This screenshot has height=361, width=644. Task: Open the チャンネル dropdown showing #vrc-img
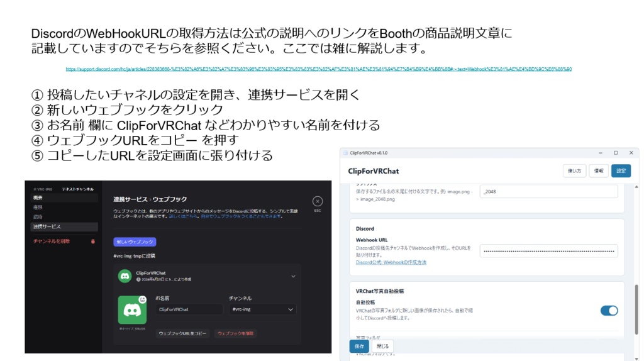(x=262, y=309)
